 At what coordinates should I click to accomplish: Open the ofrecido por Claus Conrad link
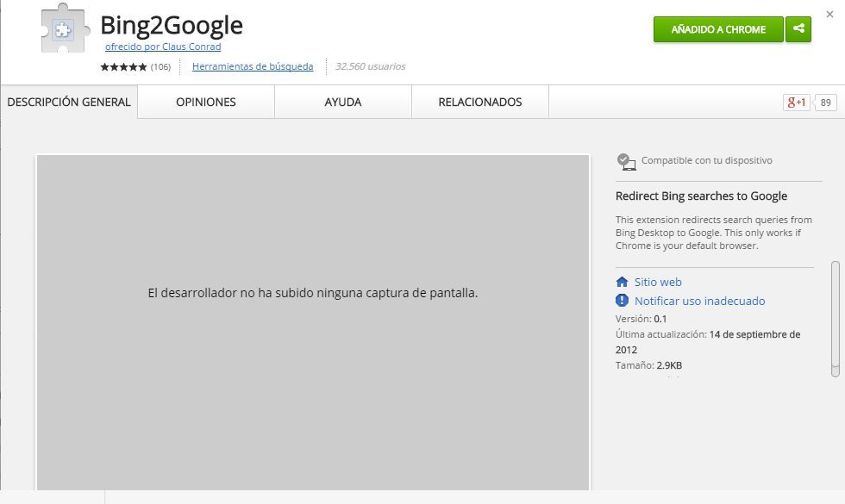tap(163, 47)
